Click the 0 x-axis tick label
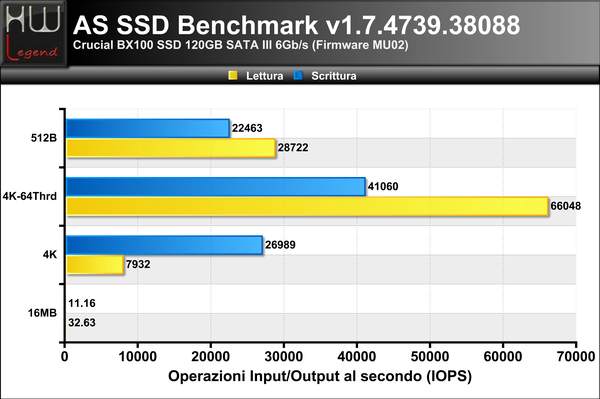Image resolution: width=600 pixels, height=399 pixels. pyautogui.click(x=65, y=357)
